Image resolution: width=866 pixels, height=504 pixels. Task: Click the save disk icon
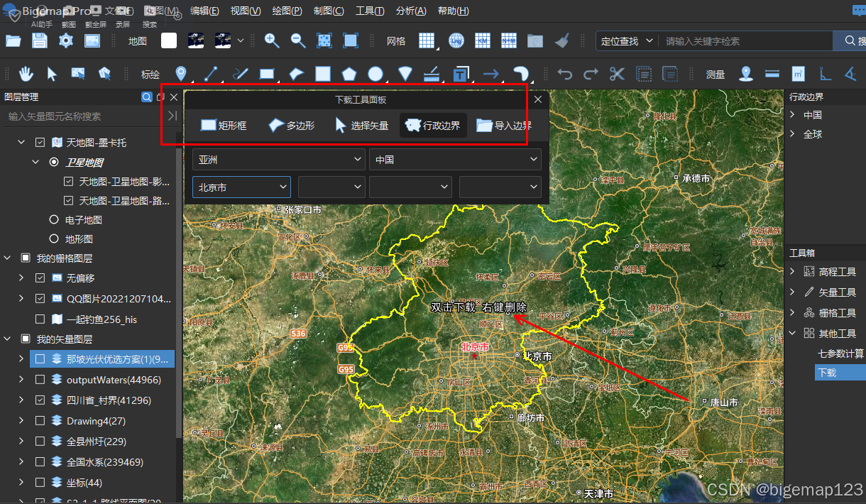(39, 40)
